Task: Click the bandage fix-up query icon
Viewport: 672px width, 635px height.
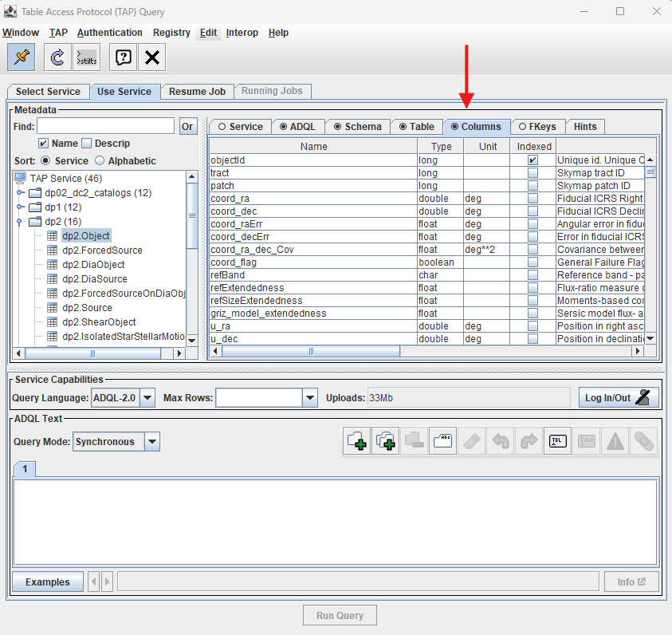Action: pyautogui.click(x=644, y=441)
